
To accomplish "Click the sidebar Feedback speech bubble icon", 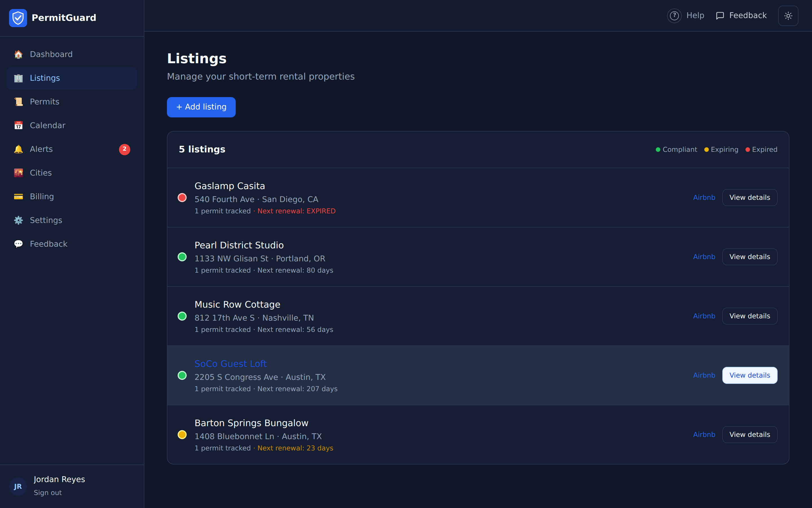I will click(18, 244).
